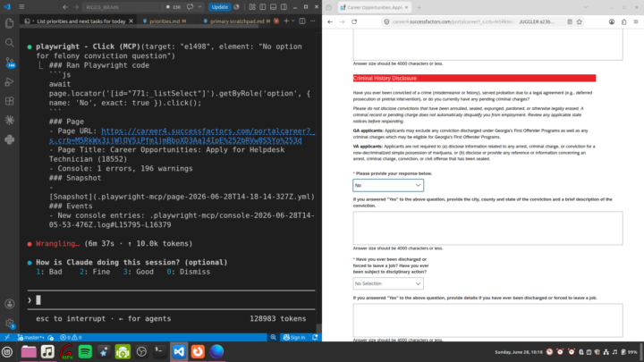This screenshot has width=644, height=362.
Task: Open the Extensions view
Action: click(10, 101)
